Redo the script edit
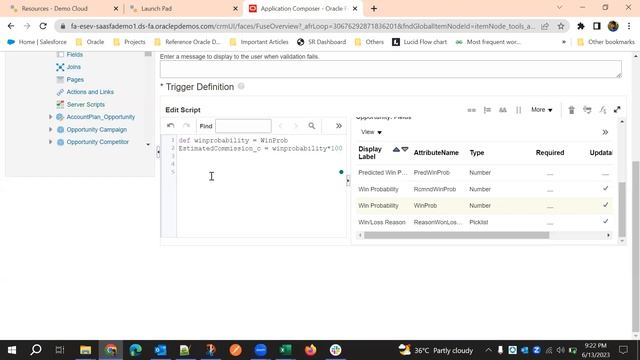Screen dimensions: 640x360 187,126
